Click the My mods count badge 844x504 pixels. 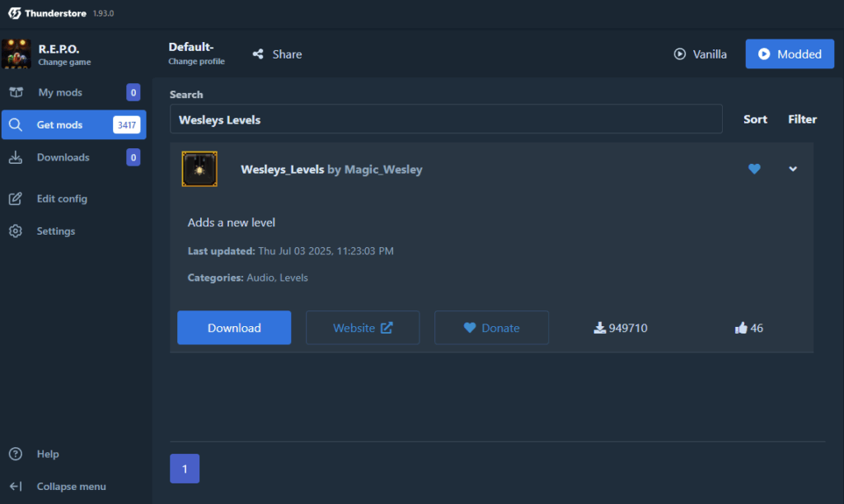click(133, 92)
